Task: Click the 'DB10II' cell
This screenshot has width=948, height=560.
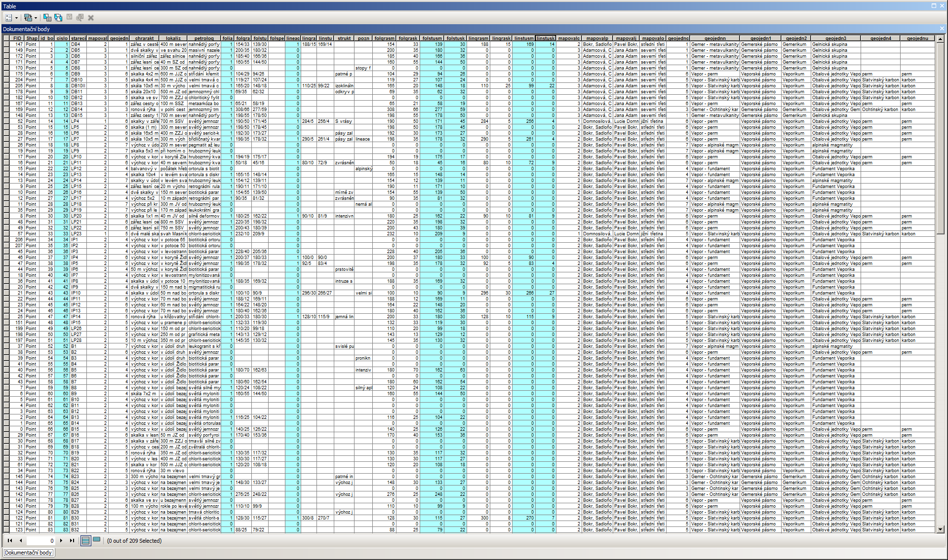Action: point(78,86)
